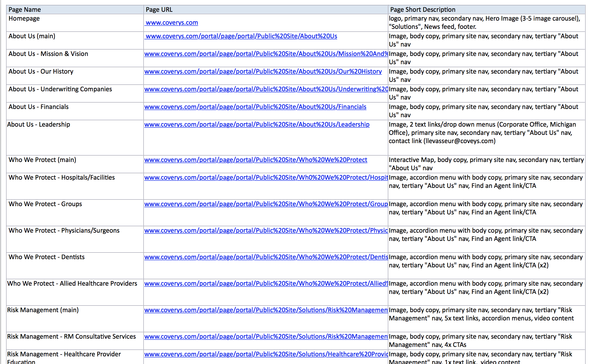The width and height of the screenshot is (605, 364).
Task: Select the About Us - Our History cell
Action: click(75, 76)
